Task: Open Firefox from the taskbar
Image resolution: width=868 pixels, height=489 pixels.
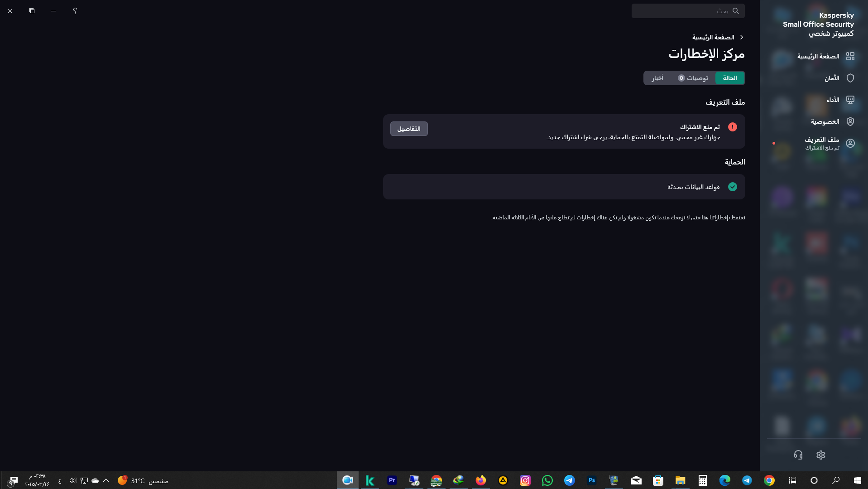Action: click(481, 480)
